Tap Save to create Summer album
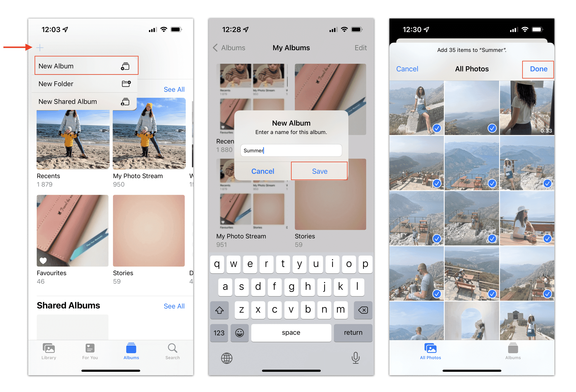The image size is (576, 392). click(x=319, y=171)
